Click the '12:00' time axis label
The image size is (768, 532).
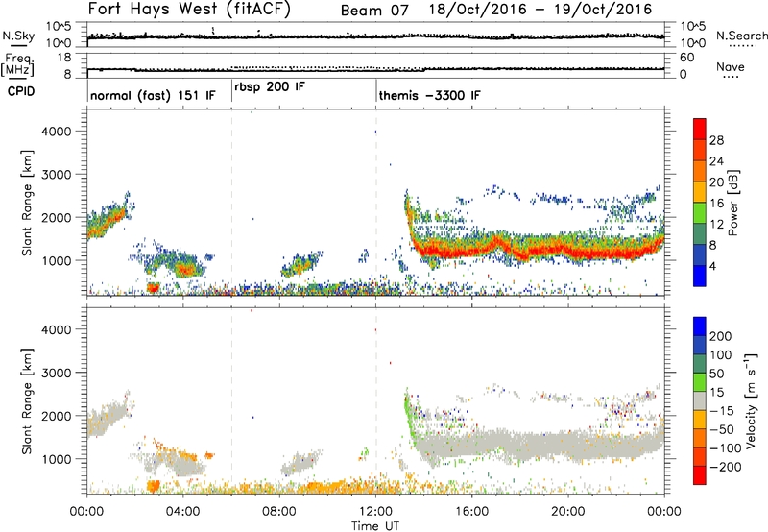click(375, 512)
